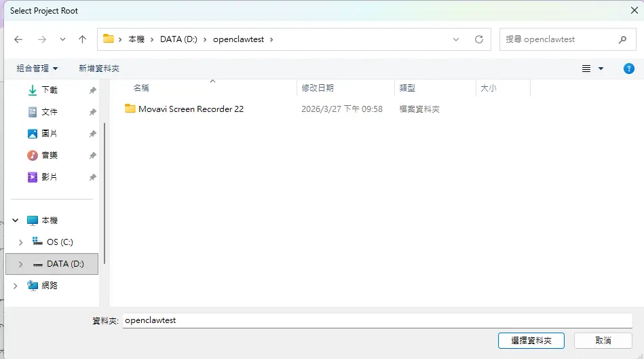Image resolution: width=644 pixels, height=359 pixels.
Task: Select openclawtest in the address breadcrumb
Action: pyautogui.click(x=239, y=39)
